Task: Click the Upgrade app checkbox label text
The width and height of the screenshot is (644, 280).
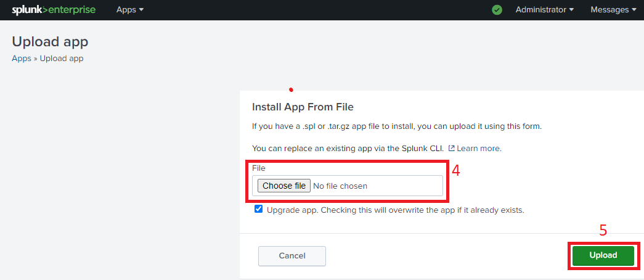Action: point(395,210)
